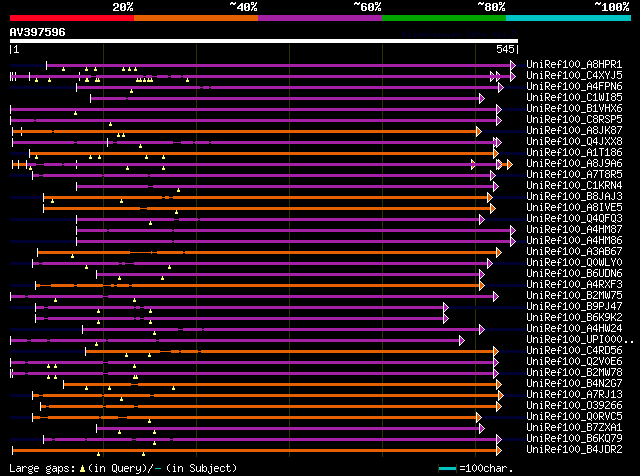
Task: Click the orange end arrow of A3AB67 alignment
Action: (x=498, y=253)
